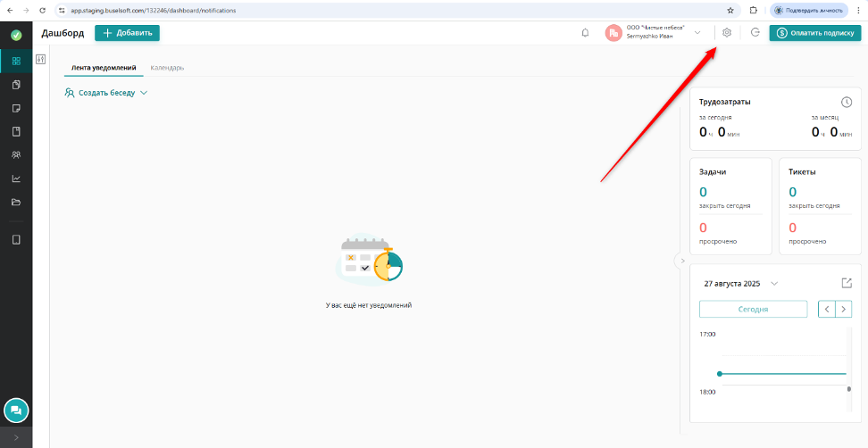The image size is (868, 448).
Task: Click the Sermyazhko Иван user name
Action: 650,37
